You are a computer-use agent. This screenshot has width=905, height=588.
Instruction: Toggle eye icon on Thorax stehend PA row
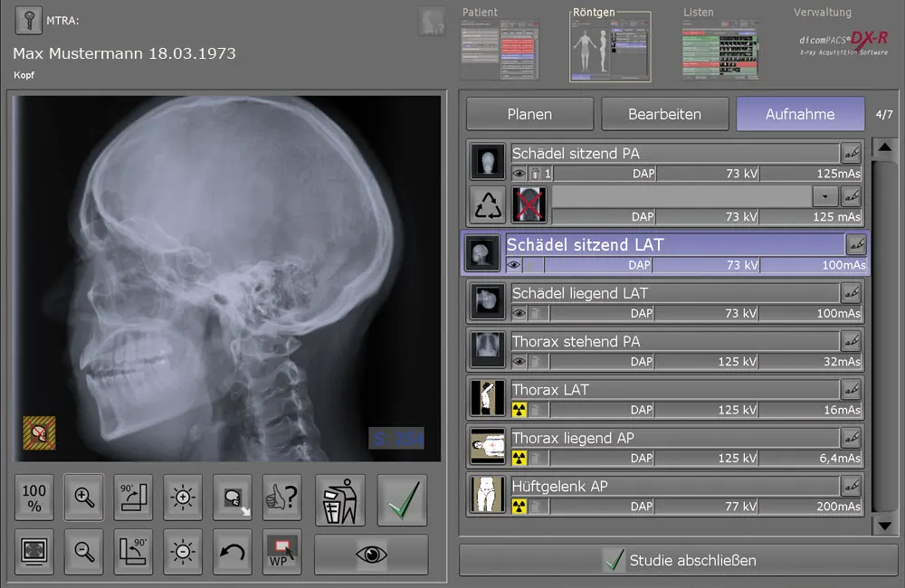[519, 361]
